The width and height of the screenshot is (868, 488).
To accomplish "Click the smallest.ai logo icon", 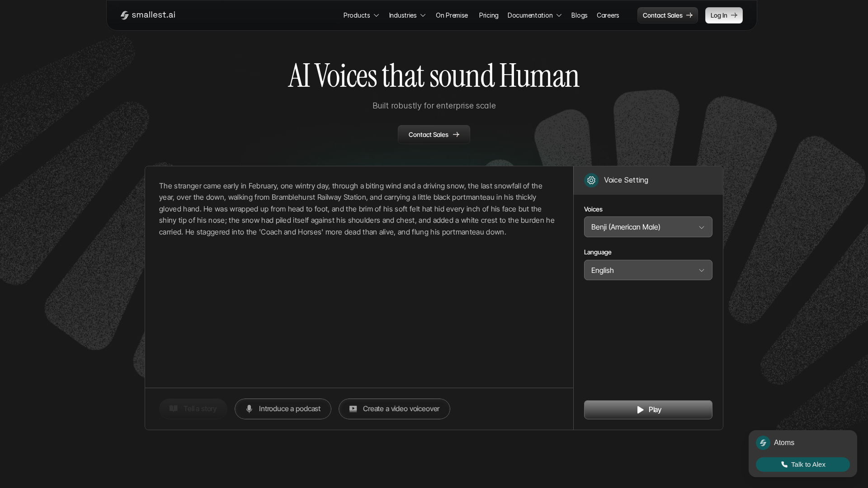I will pos(125,15).
